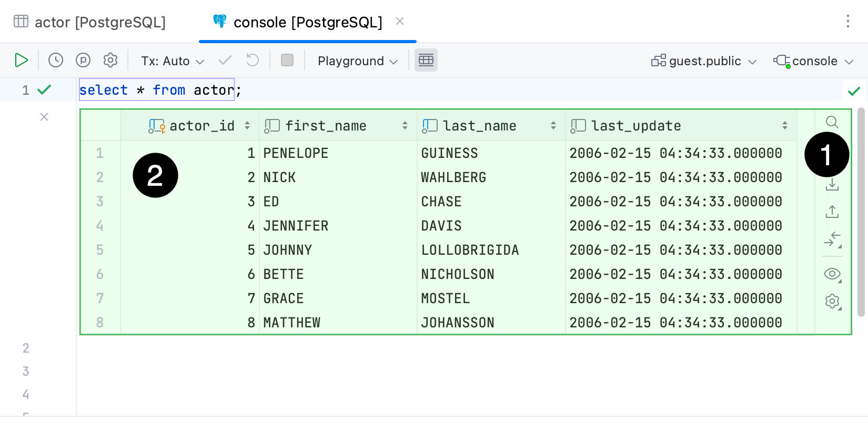Click the export data upload icon
The image size is (868, 440).
point(832,212)
